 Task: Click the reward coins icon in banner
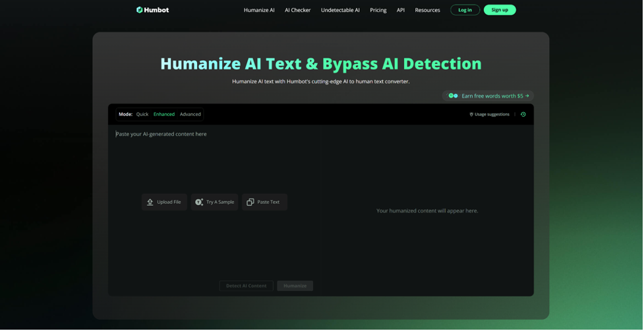[x=453, y=96]
